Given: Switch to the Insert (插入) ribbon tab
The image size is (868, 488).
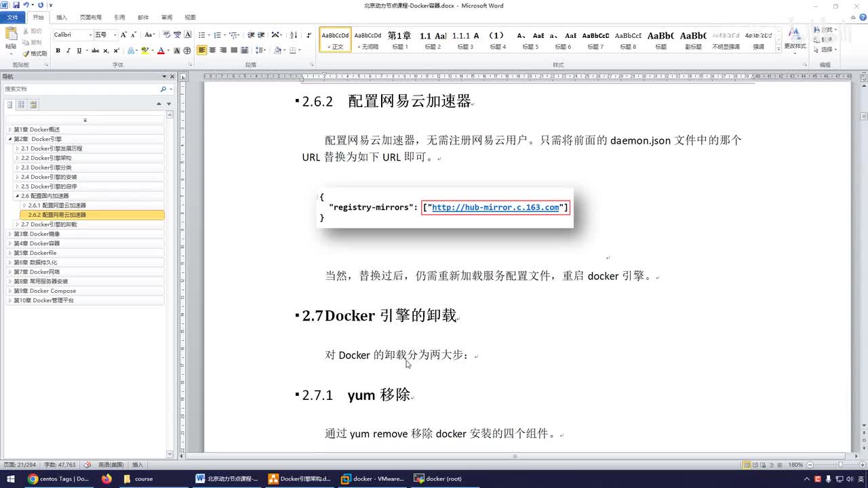Looking at the screenshot, I should click(x=62, y=17).
